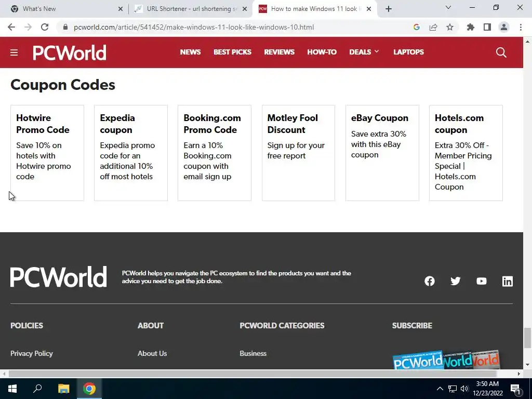Click the PCWorld header logo
Viewport: 532px width, 399px height.
pyautogui.click(x=70, y=52)
